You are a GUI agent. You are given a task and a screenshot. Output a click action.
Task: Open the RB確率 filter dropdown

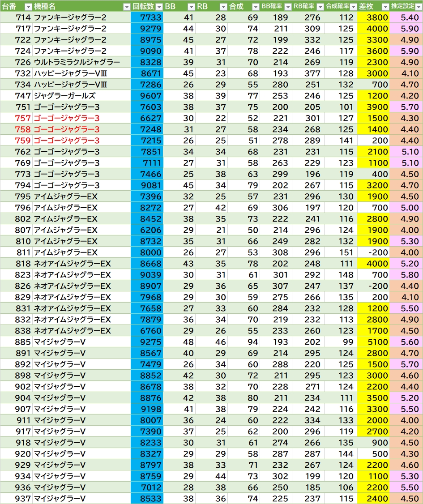(320, 7)
